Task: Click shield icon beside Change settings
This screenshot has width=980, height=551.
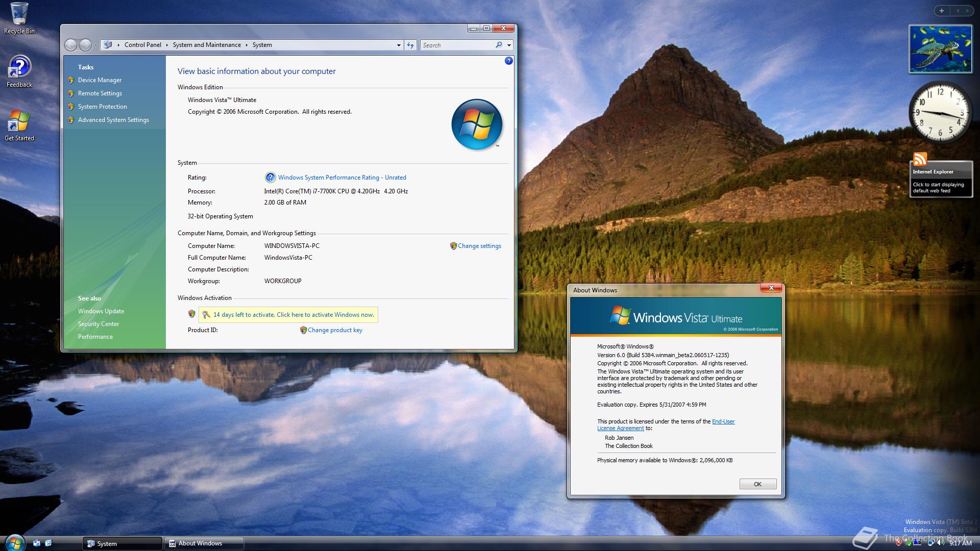Action: point(453,246)
